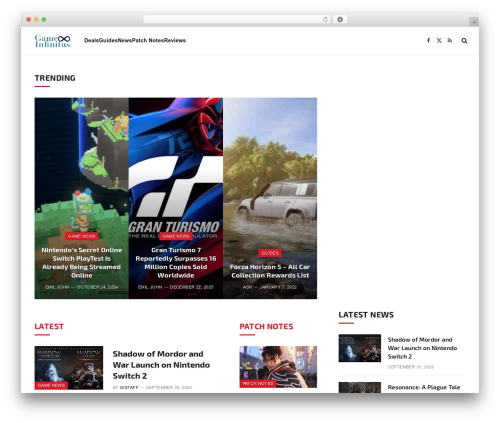Open the Deals menu item

[92, 40]
